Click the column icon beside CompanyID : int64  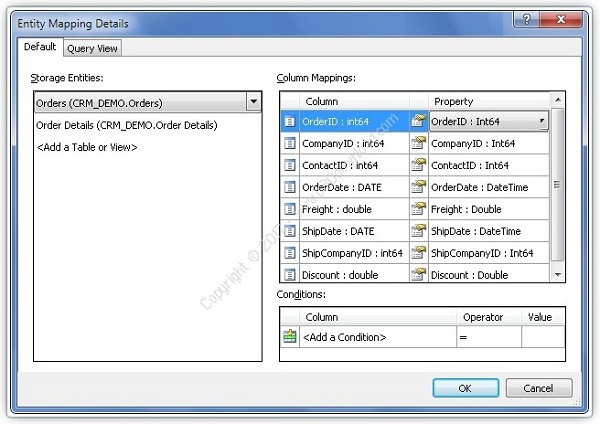[x=290, y=144]
